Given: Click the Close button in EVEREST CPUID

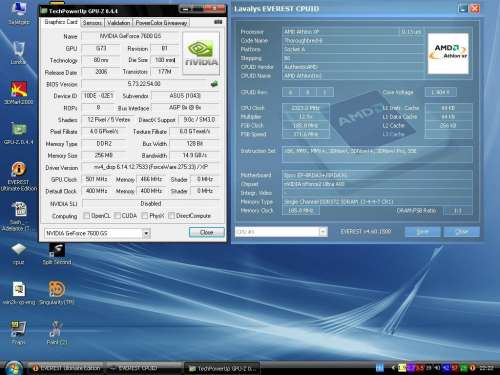Looking at the screenshot, I should click(462, 232).
